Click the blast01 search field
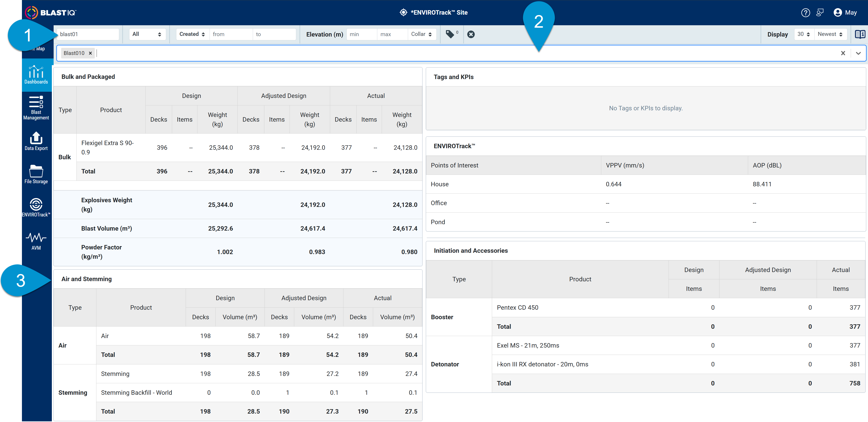This screenshot has height=422, width=868. coord(88,34)
